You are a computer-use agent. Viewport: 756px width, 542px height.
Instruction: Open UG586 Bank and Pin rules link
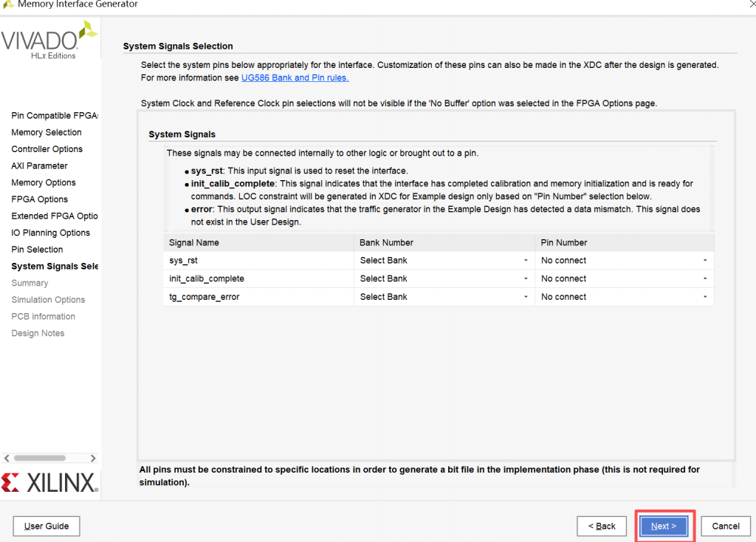(295, 78)
